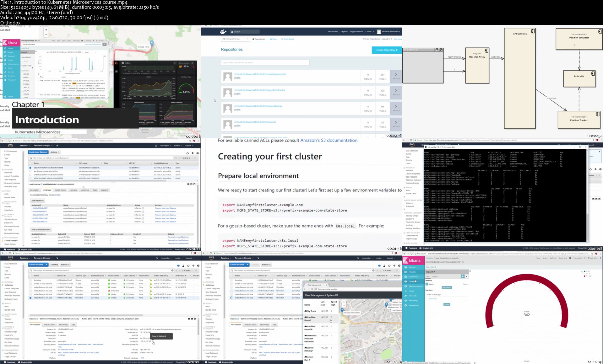Click the pin shortcut icon beside Resource Groups in the Load Balancer console
This screenshot has height=364, width=603.
point(57,146)
